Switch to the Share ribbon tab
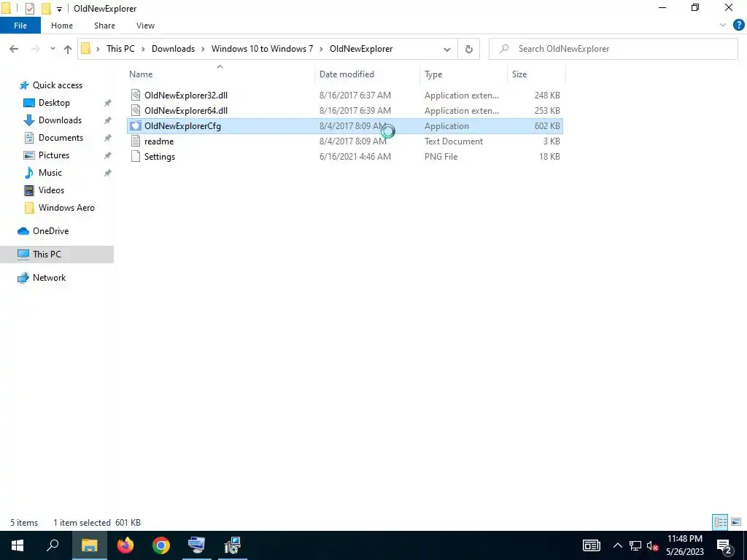The width and height of the screenshot is (747, 560). 104,26
